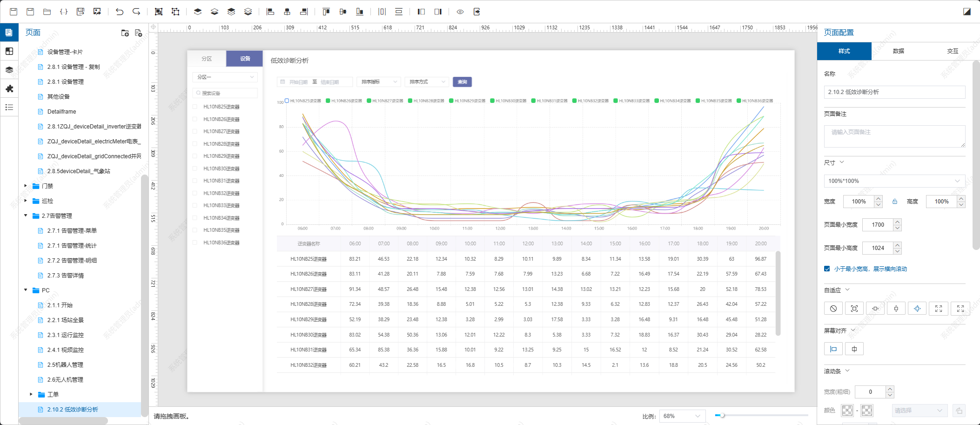Expand the 巡检 folder

[x=26, y=201]
